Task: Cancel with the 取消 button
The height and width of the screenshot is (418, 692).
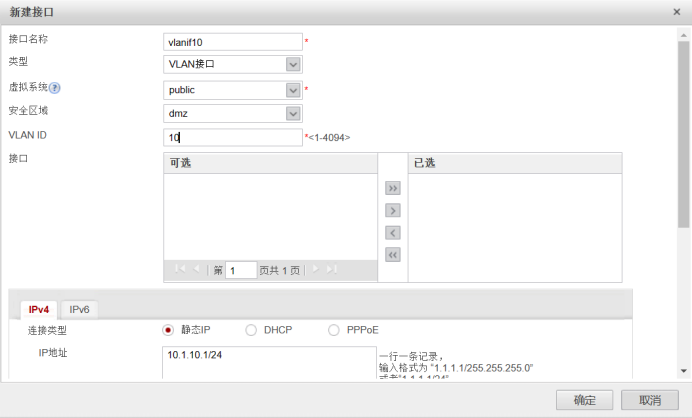Action: (650, 400)
